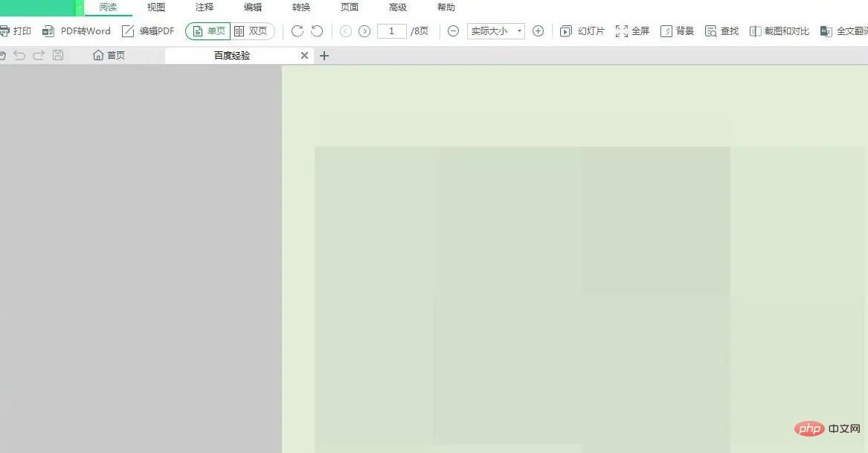Convert PDF to Word
Viewport: 868px width, 453px height.
[77, 31]
